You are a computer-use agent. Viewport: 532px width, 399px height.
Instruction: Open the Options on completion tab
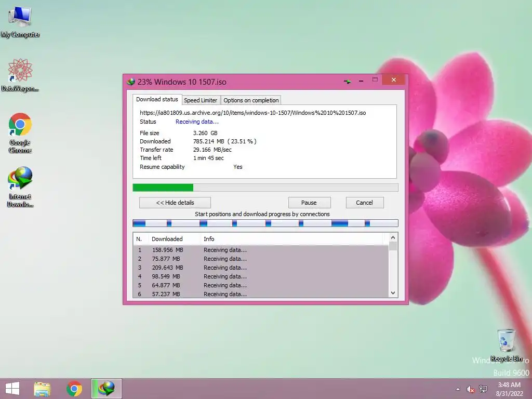(251, 100)
